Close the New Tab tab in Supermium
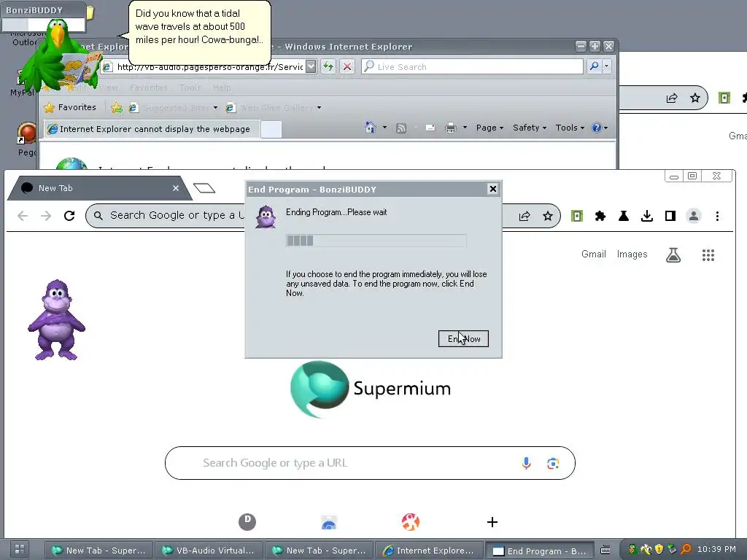This screenshot has width=747, height=560. pos(176,188)
